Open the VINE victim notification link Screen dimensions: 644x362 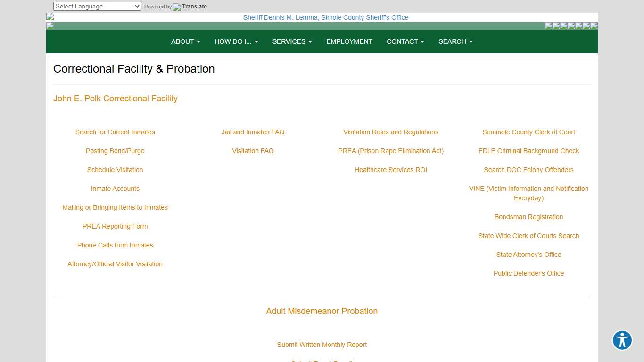click(x=528, y=193)
